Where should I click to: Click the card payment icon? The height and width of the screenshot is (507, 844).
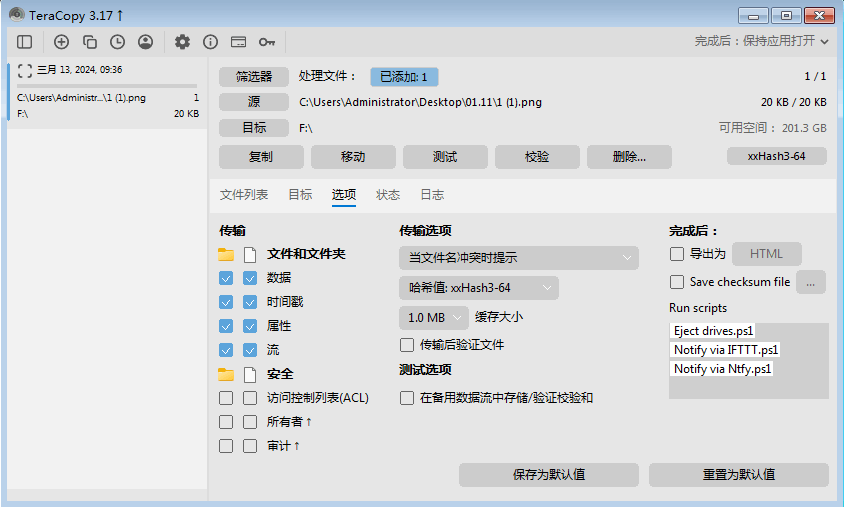point(238,42)
